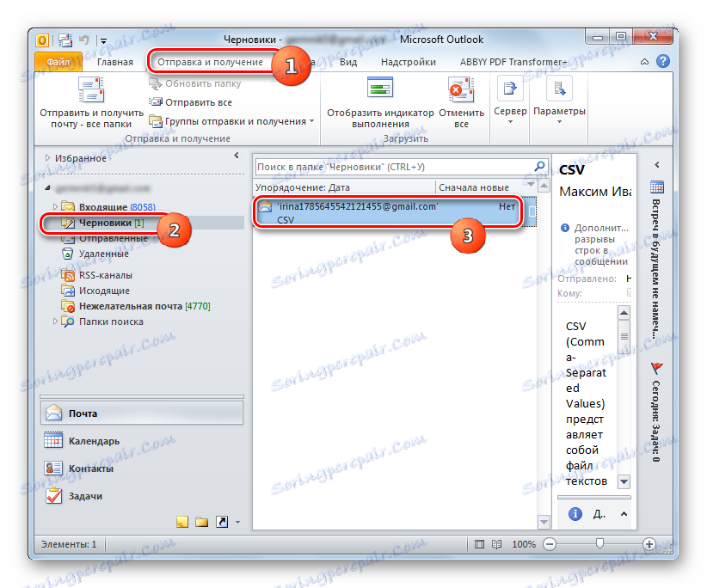Click the zoom out minus button
The image size is (707, 588).
[550, 544]
